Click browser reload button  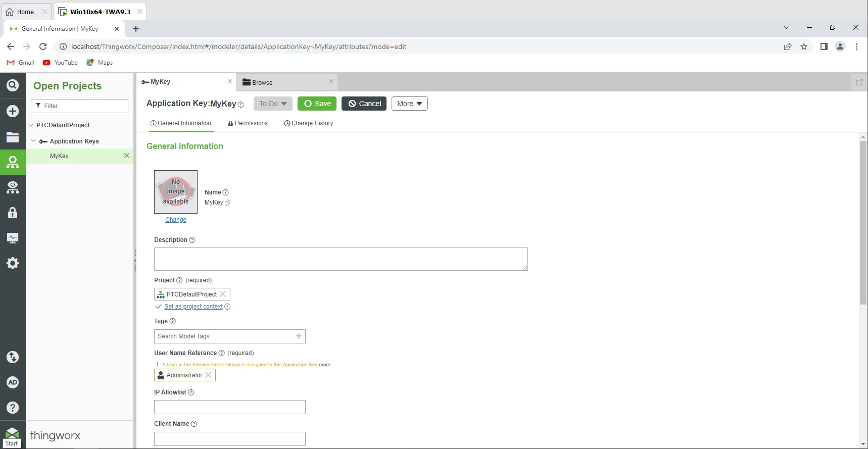tap(43, 46)
